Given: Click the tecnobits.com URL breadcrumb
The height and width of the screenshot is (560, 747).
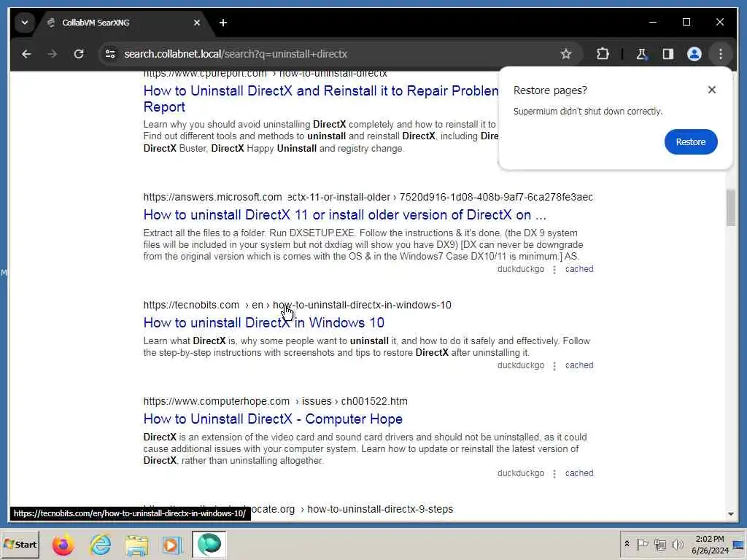Looking at the screenshot, I should (x=298, y=305).
